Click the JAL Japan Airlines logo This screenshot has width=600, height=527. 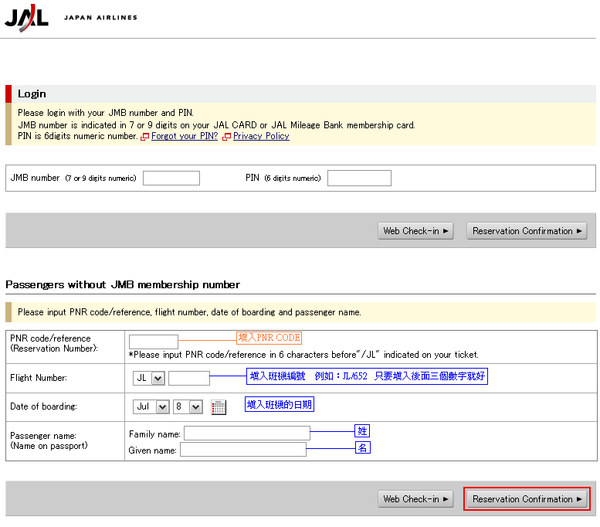71,18
